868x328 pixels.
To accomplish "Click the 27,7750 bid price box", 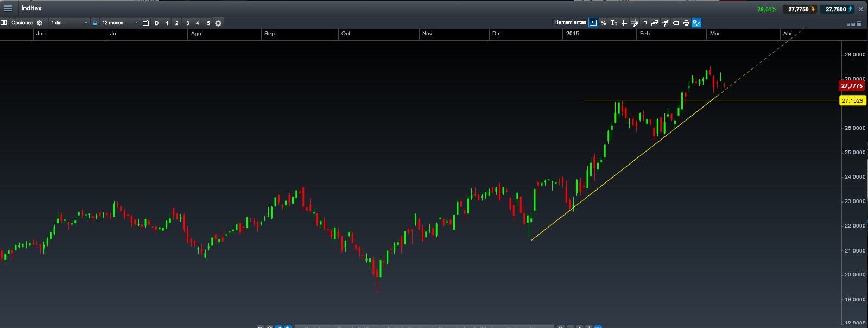I will 799,9.
